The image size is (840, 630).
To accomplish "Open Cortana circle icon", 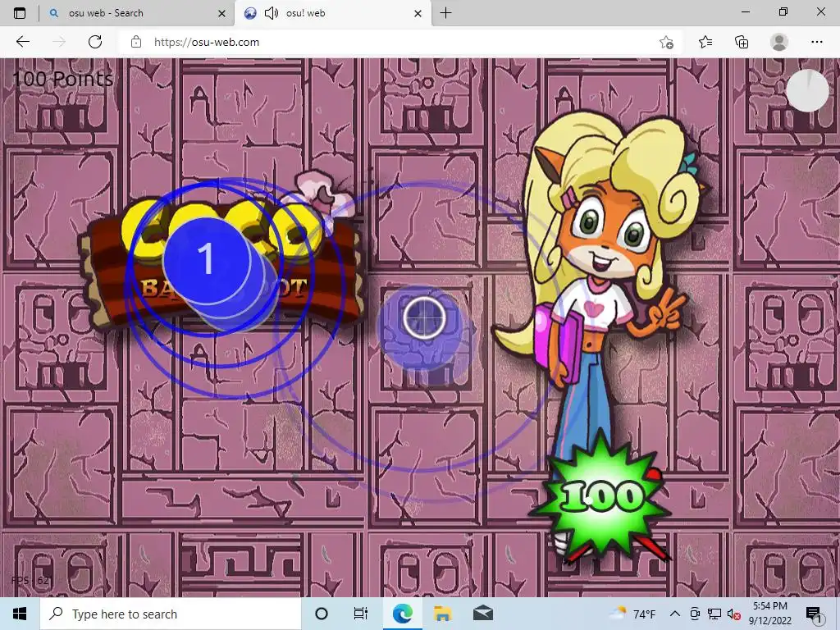I will click(322, 614).
